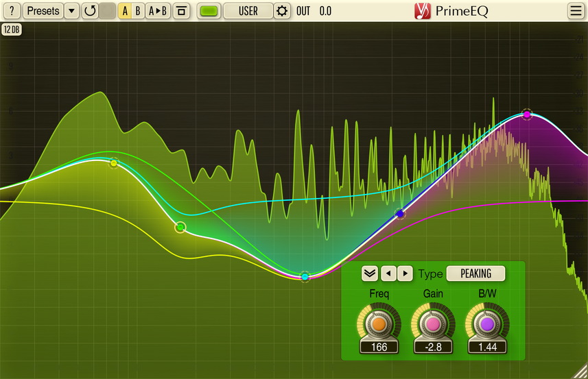Open the PEAKING filter type selector

(475, 273)
